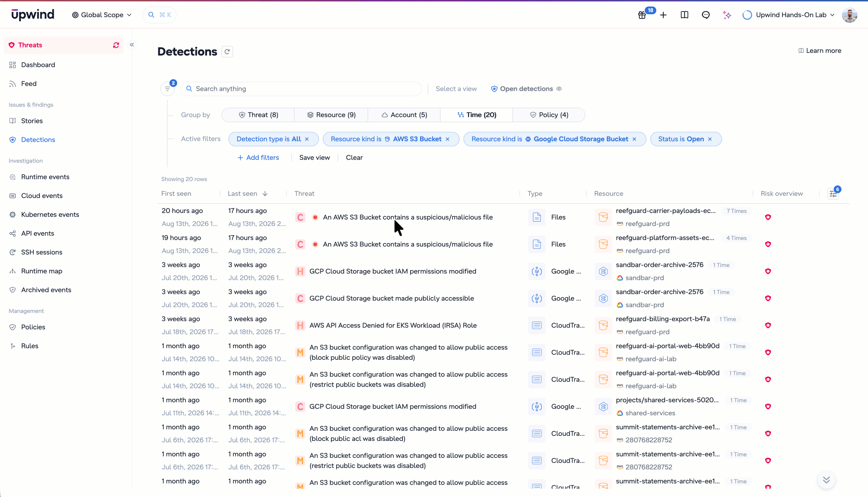The image size is (868, 497).
Task: Click the Files type icon for reefguard-platform-assets row
Action: (x=537, y=244)
